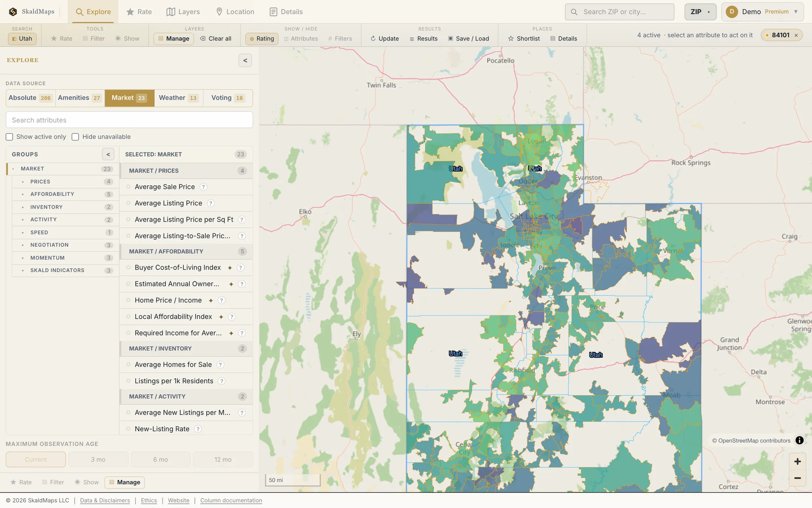Click the map info icon
The height and width of the screenshot is (508, 812).
click(799, 440)
